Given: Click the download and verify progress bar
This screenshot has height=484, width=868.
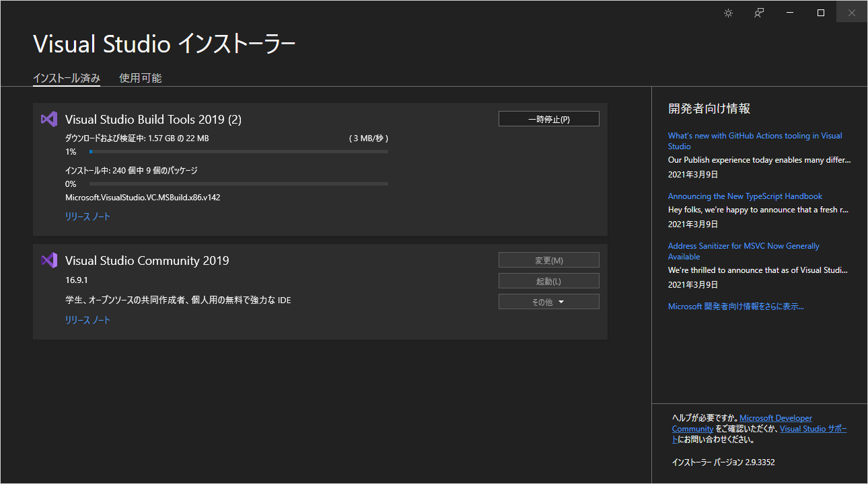Looking at the screenshot, I should point(239,152).
